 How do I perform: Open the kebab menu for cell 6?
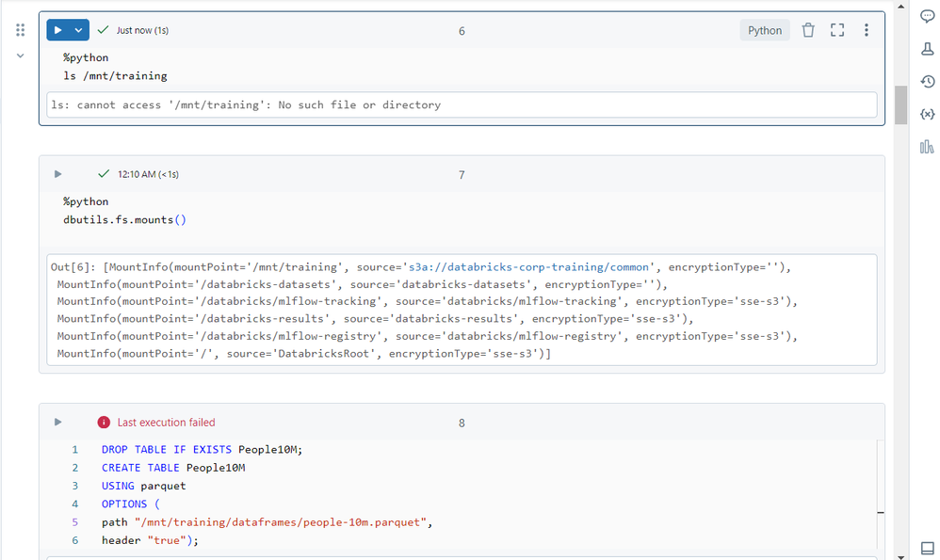click(867, 30)
